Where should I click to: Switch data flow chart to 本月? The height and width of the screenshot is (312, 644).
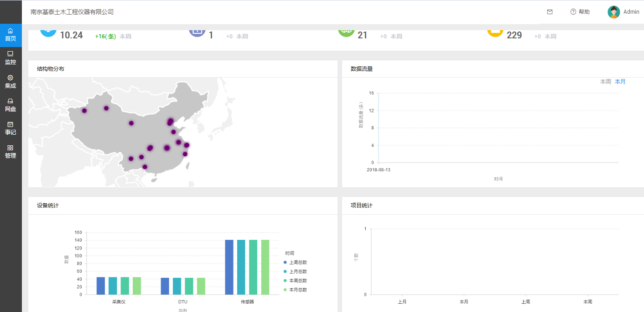(x=620, y=82)
